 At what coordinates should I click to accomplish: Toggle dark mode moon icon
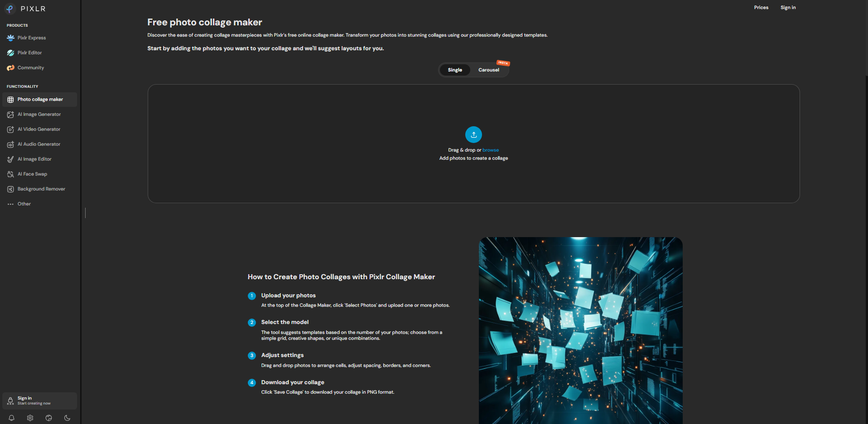[68, 418]
